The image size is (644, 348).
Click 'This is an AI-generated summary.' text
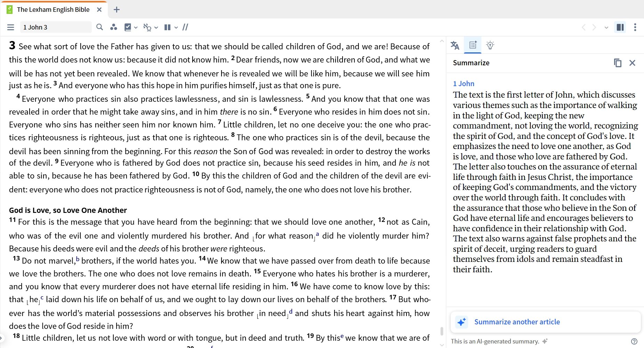(x=495, y=341)
